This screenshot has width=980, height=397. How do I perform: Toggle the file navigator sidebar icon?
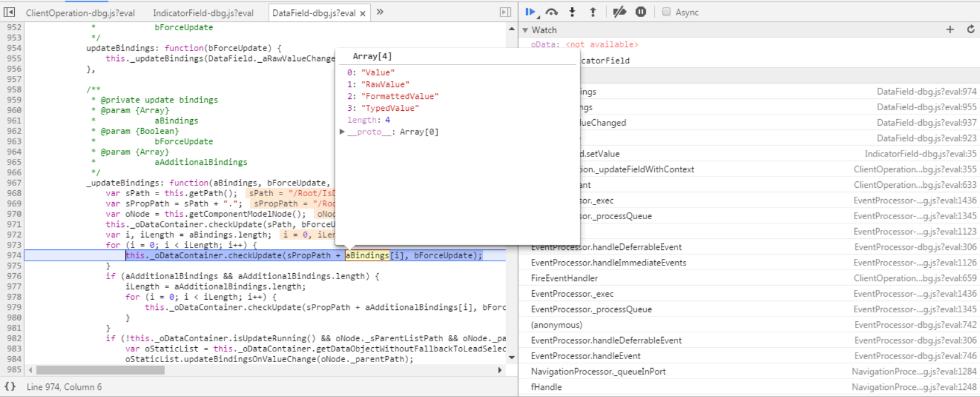coord(9,12)
